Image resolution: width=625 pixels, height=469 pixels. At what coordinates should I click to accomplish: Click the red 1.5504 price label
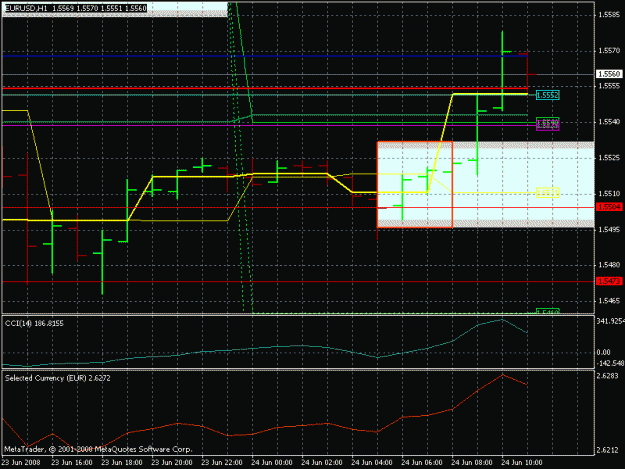[609, 207]
